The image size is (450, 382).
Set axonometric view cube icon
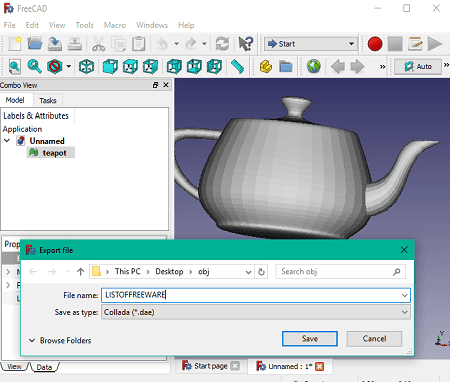86,66
